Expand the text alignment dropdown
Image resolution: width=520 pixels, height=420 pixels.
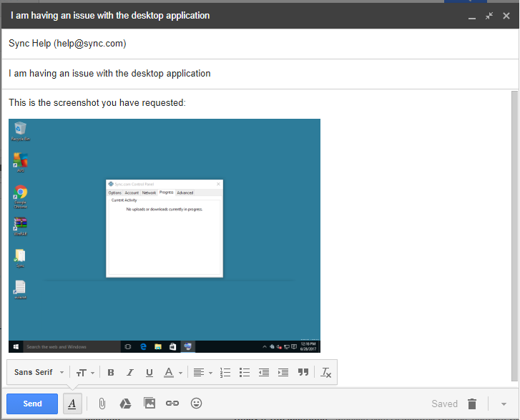pyautogui.click(x=202, y=373)
